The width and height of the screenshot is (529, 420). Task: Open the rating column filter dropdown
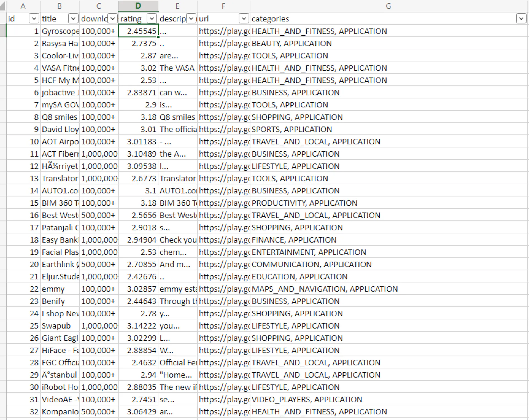tap(152, 18)
